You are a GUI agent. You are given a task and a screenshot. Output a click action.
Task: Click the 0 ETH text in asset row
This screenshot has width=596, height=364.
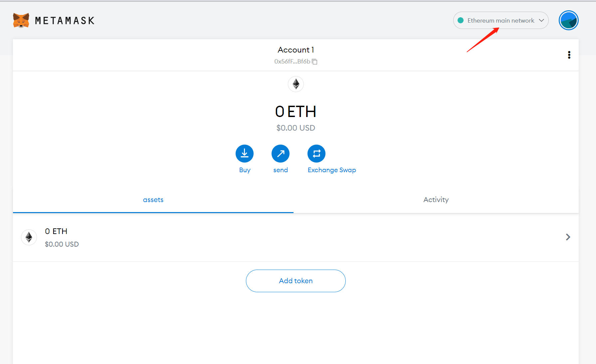click(x=56, y=231)
